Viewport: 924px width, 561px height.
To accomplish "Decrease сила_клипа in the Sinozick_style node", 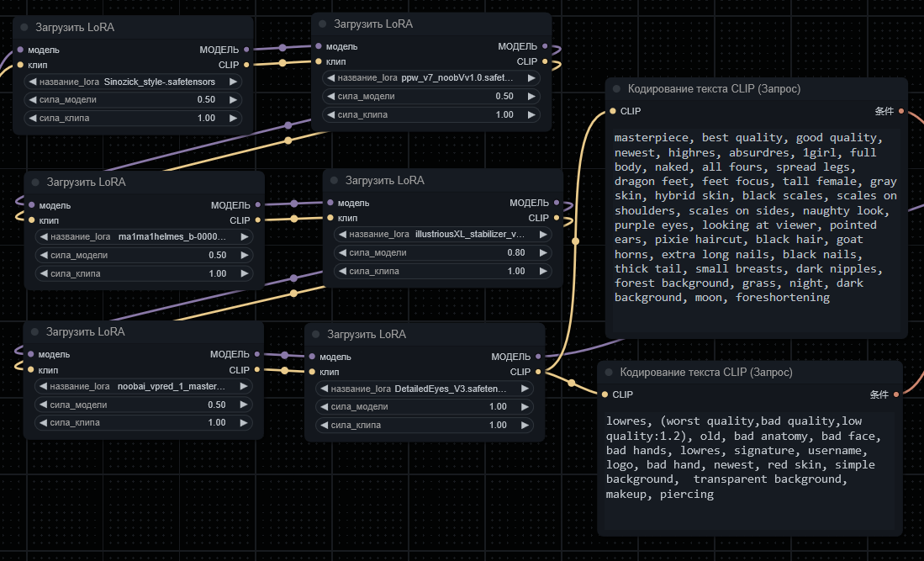I will coord(33,119).
